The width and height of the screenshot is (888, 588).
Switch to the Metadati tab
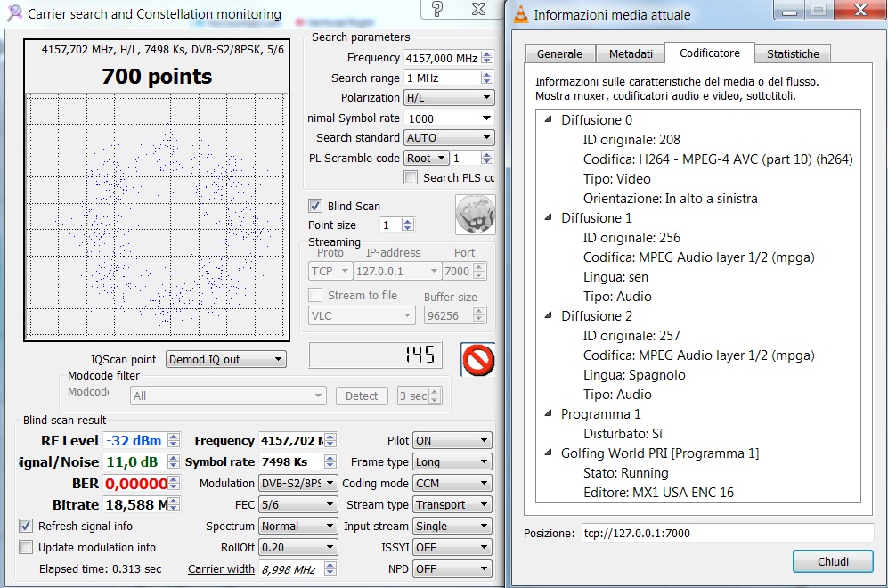pos(631,53)
